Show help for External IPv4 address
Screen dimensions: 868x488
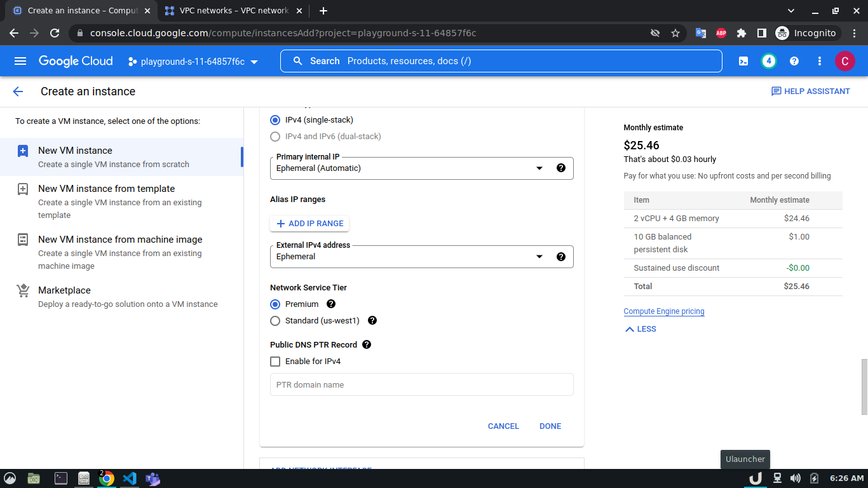pos(561,257)
